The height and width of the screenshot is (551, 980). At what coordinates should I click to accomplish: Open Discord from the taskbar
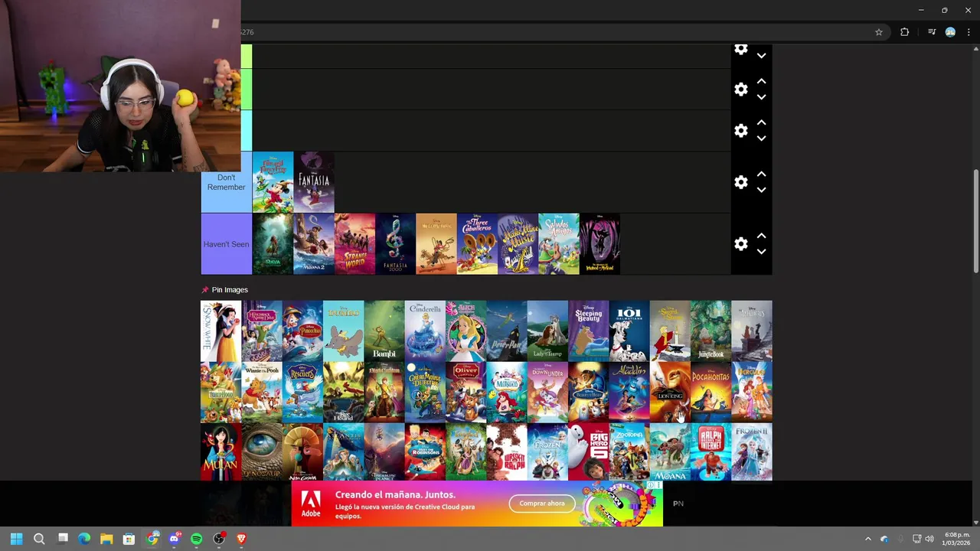tap(175, 539)
